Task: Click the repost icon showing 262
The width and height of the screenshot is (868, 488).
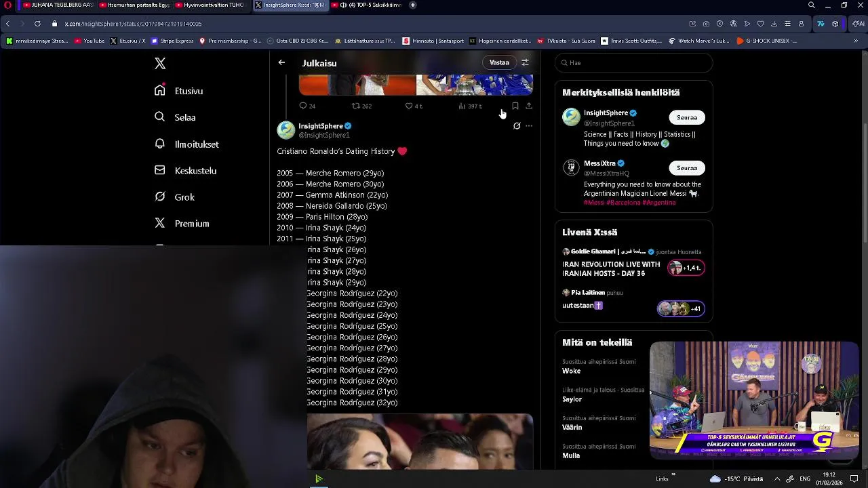Action: 361,106
